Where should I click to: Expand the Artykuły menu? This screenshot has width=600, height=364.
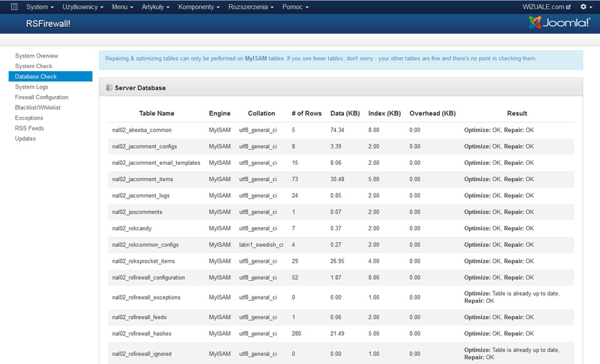156,7
